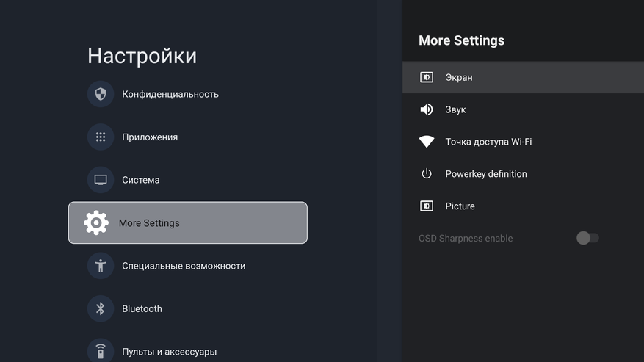644x362 pixels.
Task: Click the speaker icon beside Звук
Action: 427,109
